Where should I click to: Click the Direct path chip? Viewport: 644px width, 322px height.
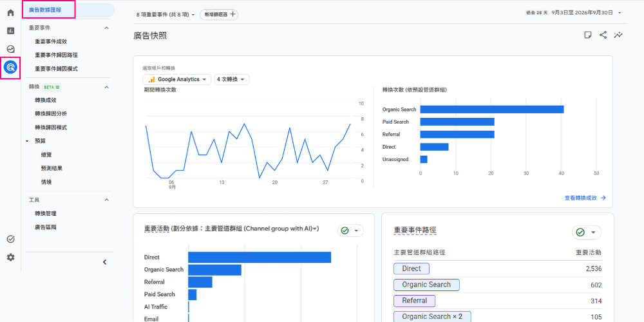tap(412, 269)
